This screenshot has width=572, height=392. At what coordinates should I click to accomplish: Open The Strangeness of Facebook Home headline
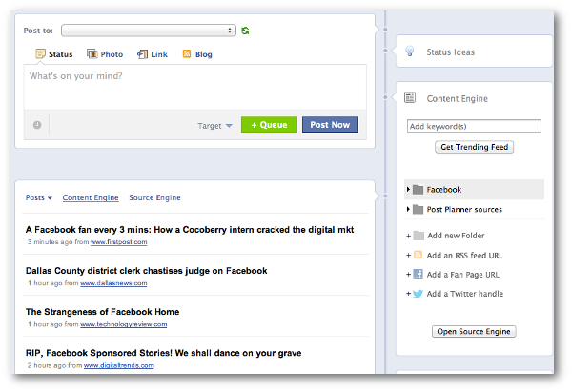coord(103,312)
